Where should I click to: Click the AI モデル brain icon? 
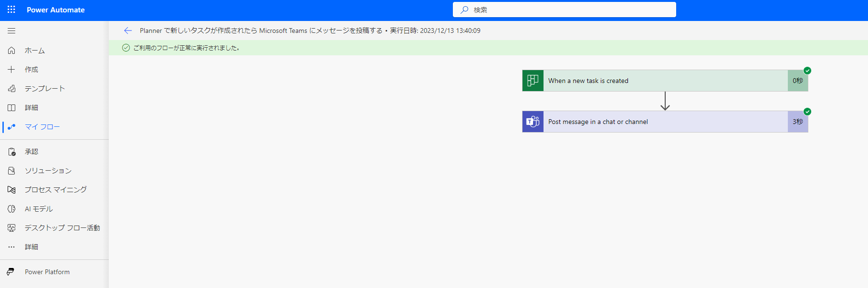pyautogui.click(x=11, y=209)
